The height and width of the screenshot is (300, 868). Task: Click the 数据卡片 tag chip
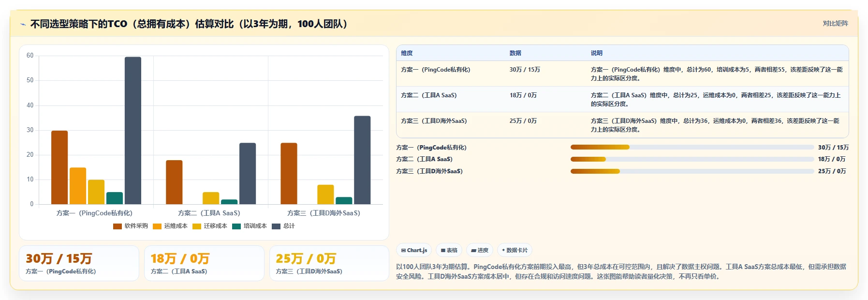click(515, 250)
